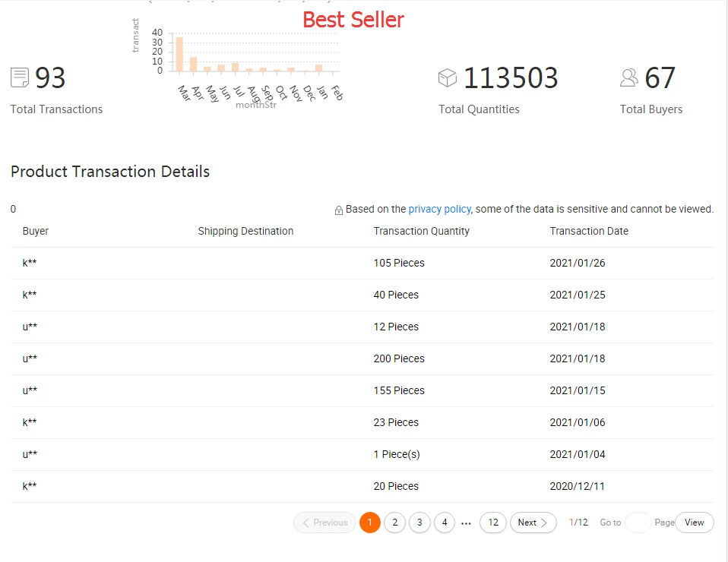The width and height of the screenshot is (728, 562).
Task: Go to page 2 of transactions
Action: (x=394, y=523)
